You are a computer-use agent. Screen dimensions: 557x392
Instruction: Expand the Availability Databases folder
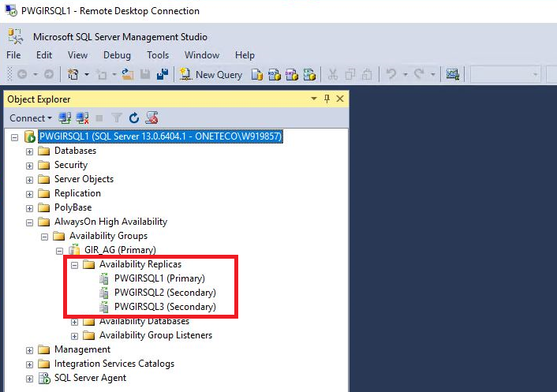74,322
